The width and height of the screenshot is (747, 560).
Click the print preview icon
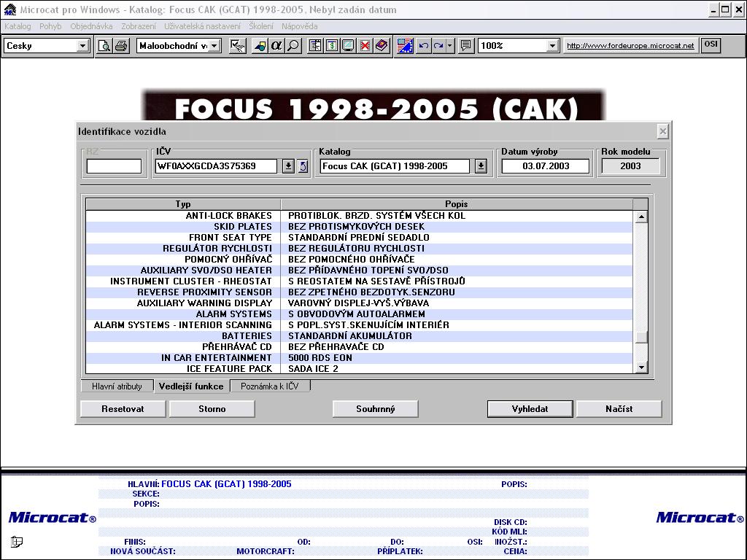[x=105, y=46]
